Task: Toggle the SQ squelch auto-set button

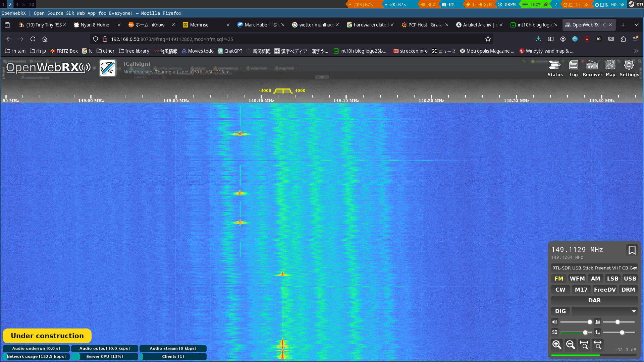Action: [x=555, y=332]
